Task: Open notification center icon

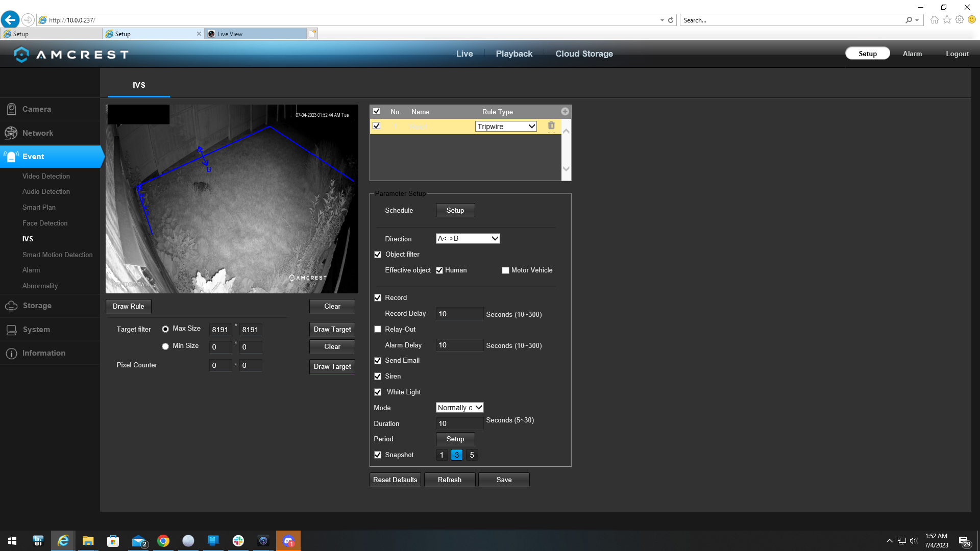Action: click(964, 541)
